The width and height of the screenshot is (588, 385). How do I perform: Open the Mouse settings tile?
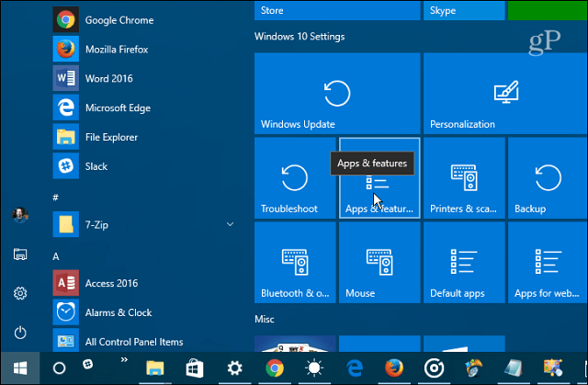[x=379, y=263]
